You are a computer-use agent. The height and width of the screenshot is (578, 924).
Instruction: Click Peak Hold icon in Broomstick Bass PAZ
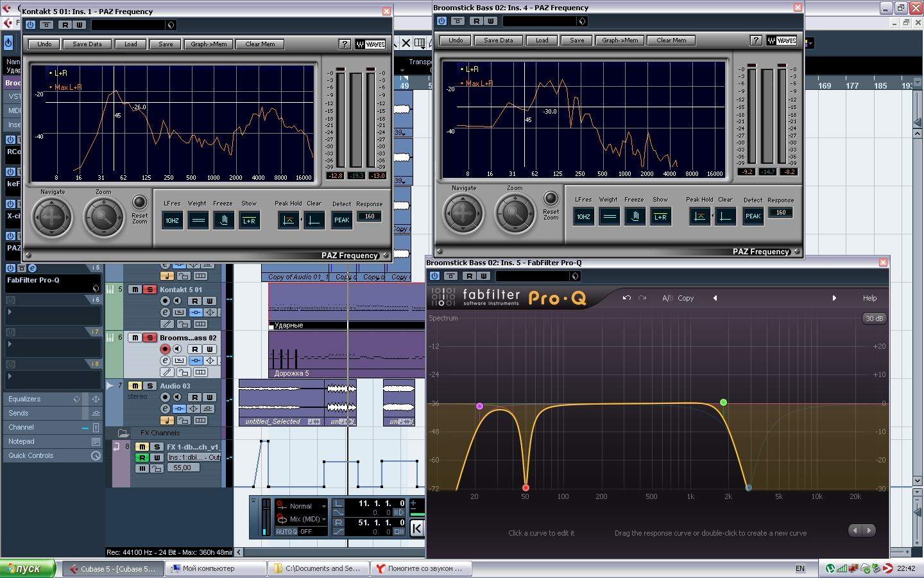(x=699, y=216)
